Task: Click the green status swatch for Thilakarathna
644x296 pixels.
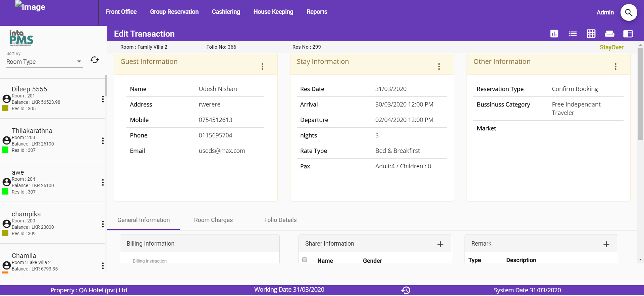Action: [x=5, y=150]
